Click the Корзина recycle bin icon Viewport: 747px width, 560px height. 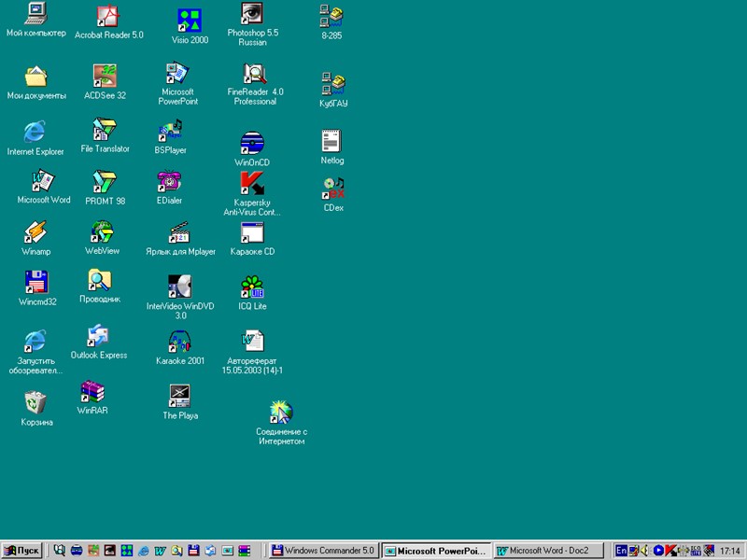pyautogui.click(x=36, y=402)
